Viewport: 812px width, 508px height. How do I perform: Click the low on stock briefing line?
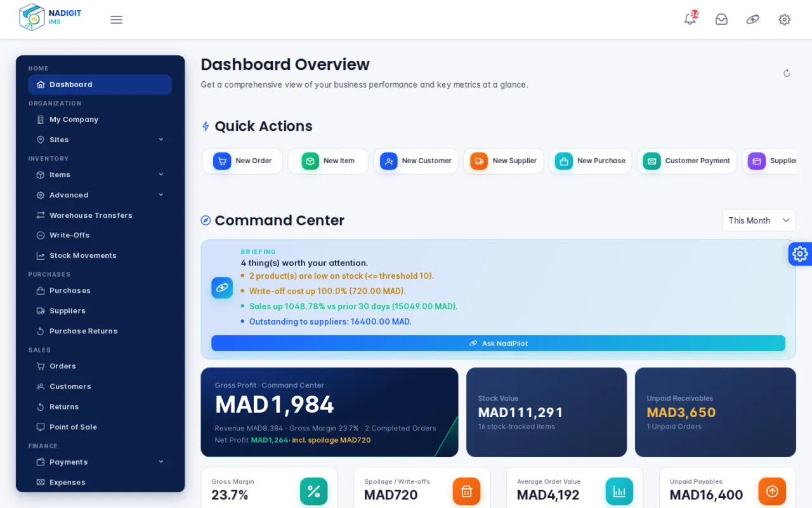point(341,276)
